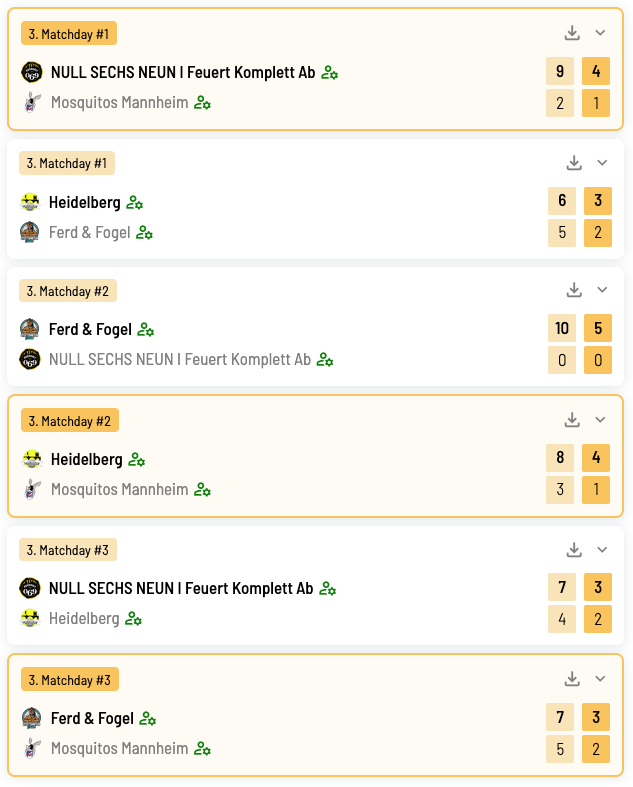This screenshot has width=633, height=787.
Task: Click user settings icon next to Mosquitos Mannheim in first match
Action: (x=202, y=103)
